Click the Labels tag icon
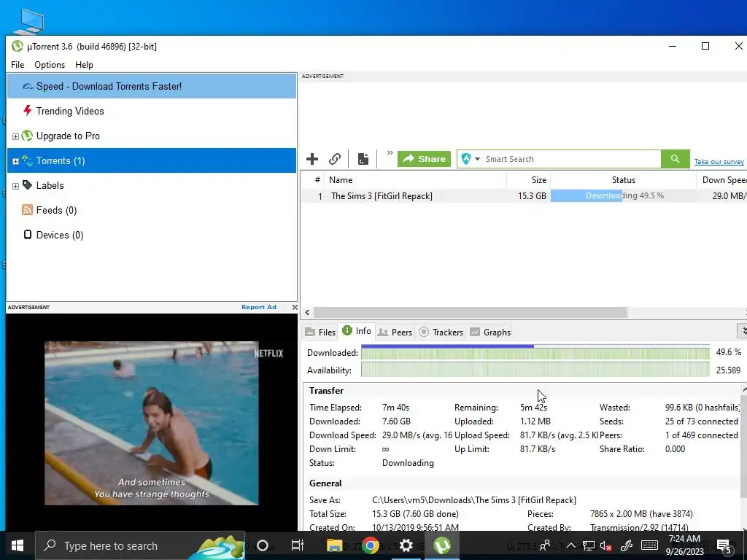Screen dimensions: 747x560 point(28,184)
